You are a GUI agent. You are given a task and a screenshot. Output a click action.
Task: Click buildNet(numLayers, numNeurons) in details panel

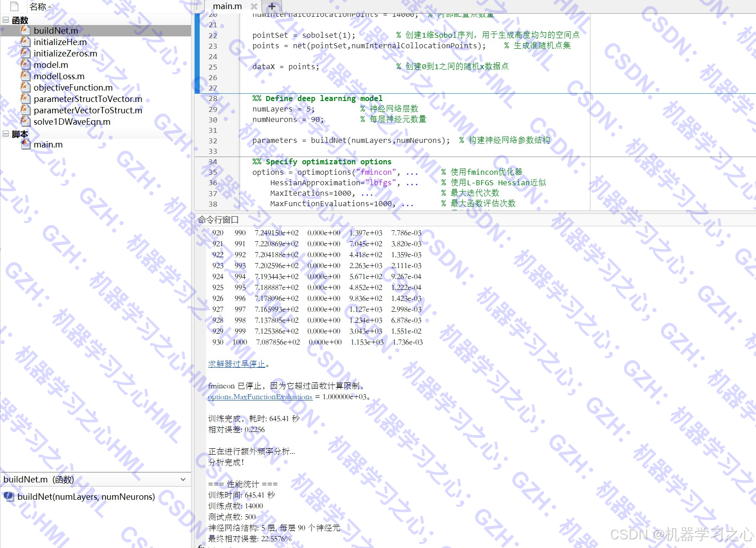pos(86,497)
